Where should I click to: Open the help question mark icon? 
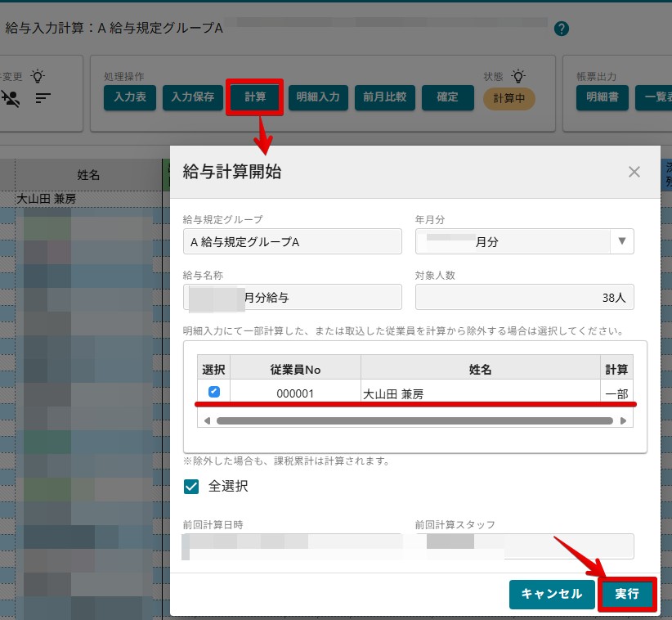562,29
